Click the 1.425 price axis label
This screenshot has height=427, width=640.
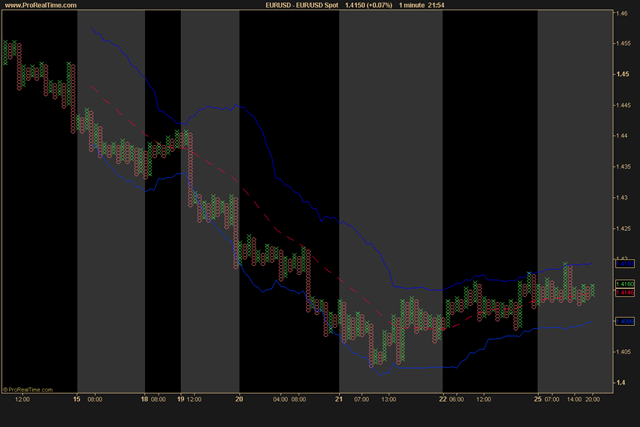[x=624, y=229]
